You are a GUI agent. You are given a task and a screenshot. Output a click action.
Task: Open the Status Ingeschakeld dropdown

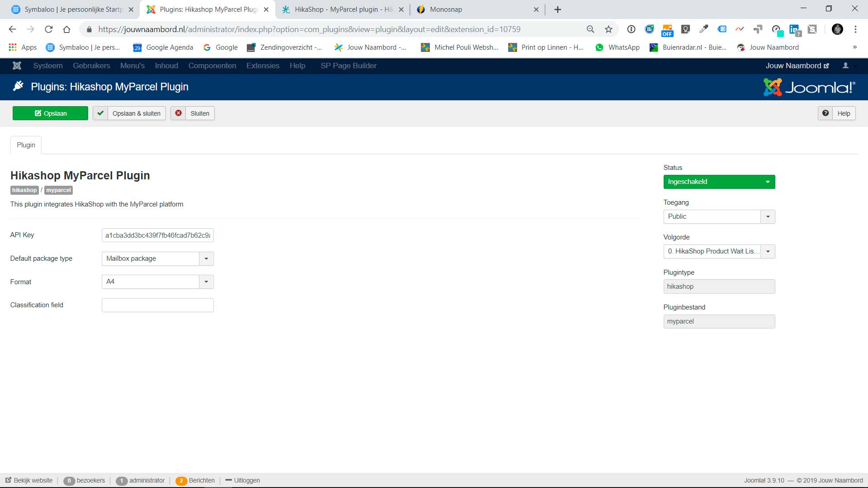[x=719, y=182]
